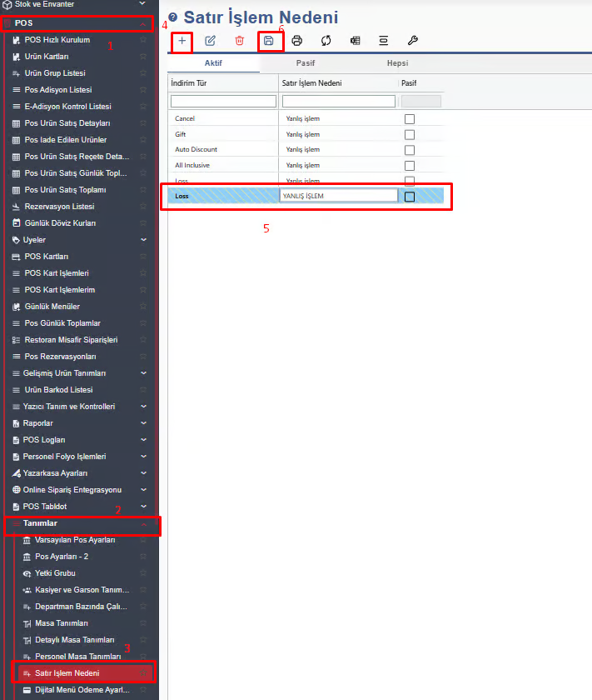Click the pencil edit icon in toolbar
This screenshot has width=592, height=700.
coord(211,40)
